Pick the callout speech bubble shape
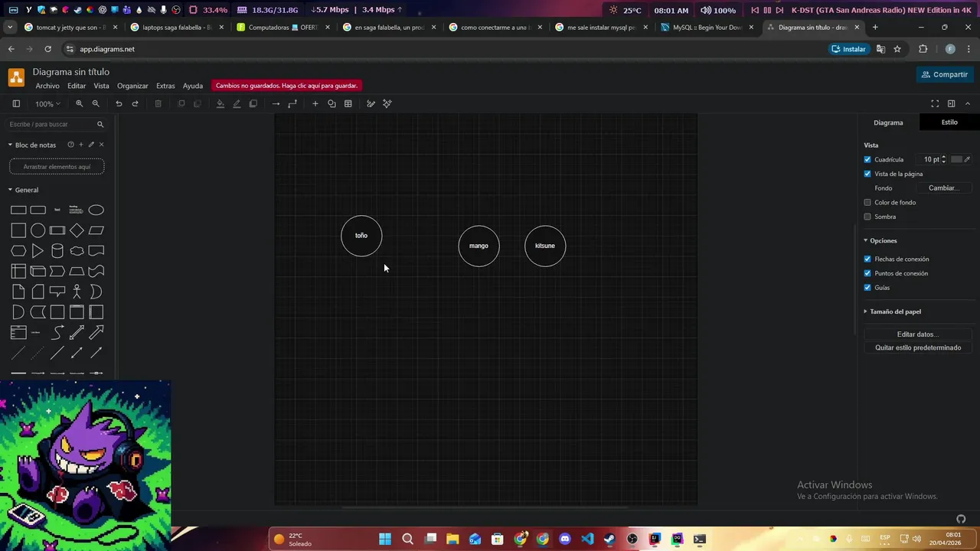 tap(57, 292)
